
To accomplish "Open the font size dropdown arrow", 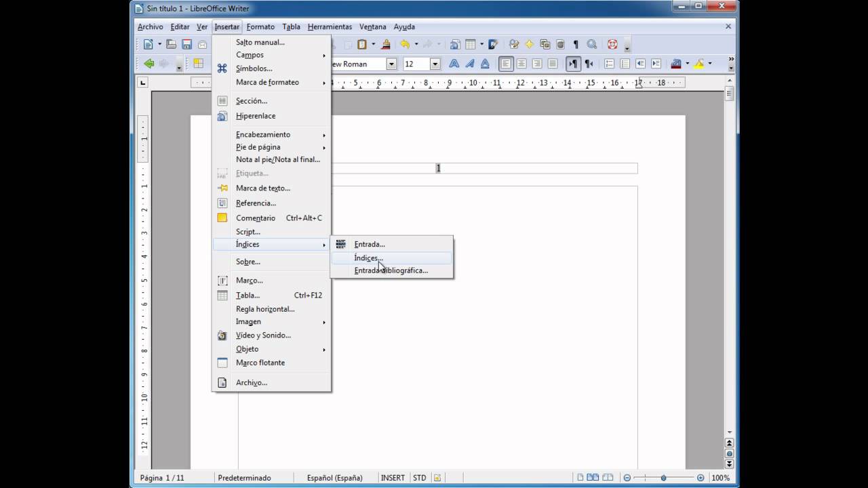I will click(435, 64).
